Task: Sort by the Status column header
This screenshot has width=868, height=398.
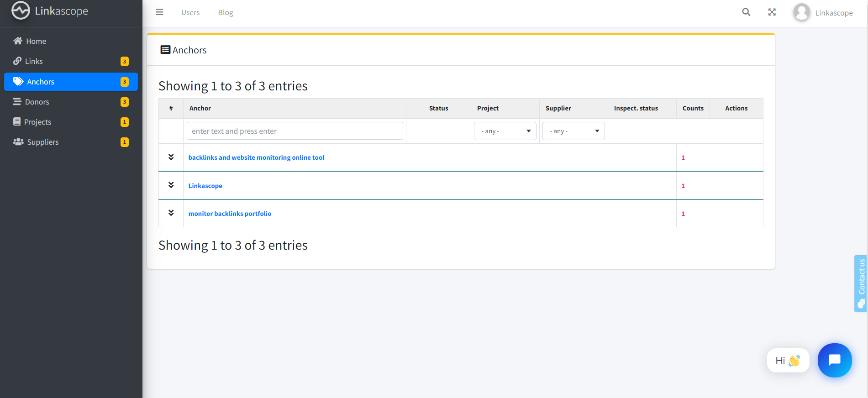Action: coord(438,108)
